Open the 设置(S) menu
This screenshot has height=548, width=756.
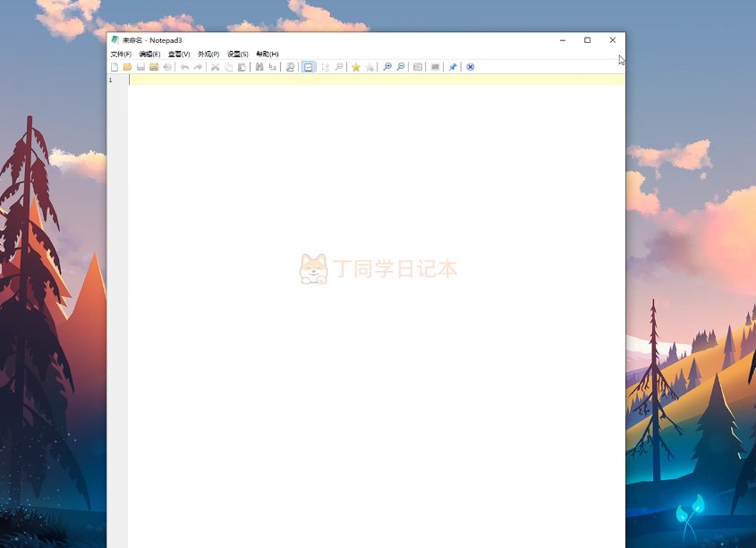coord(238,54)
